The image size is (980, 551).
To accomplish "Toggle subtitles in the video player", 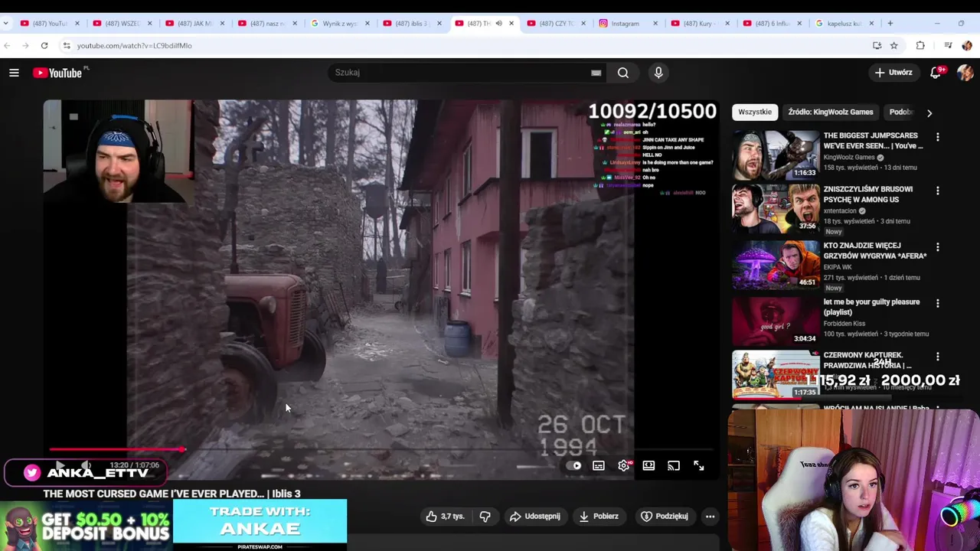I will point(599,465).
